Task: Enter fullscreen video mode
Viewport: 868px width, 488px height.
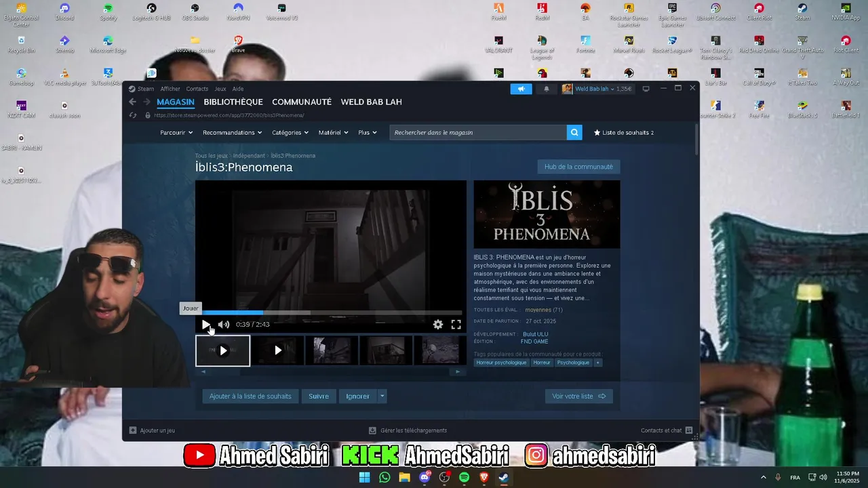Action: point(456,325)
